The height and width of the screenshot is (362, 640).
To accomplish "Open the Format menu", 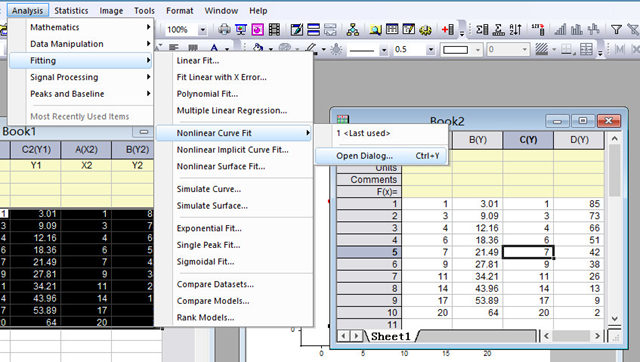I will 180,11.
